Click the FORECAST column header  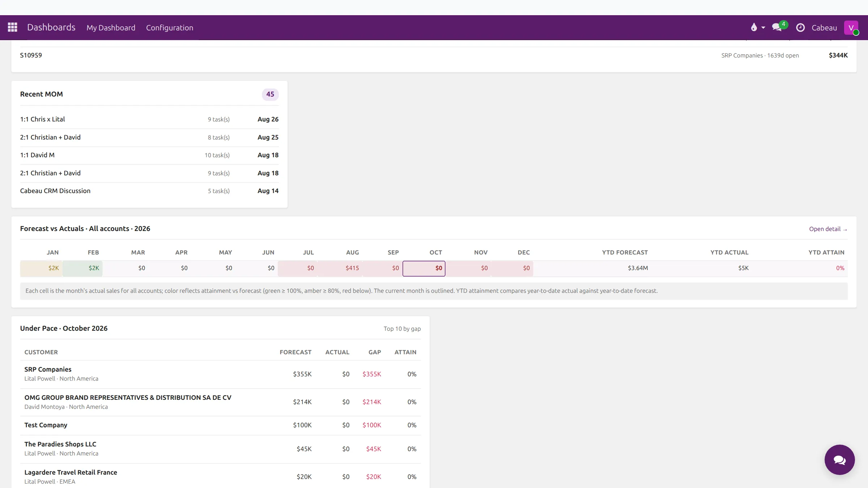(295, 352)
